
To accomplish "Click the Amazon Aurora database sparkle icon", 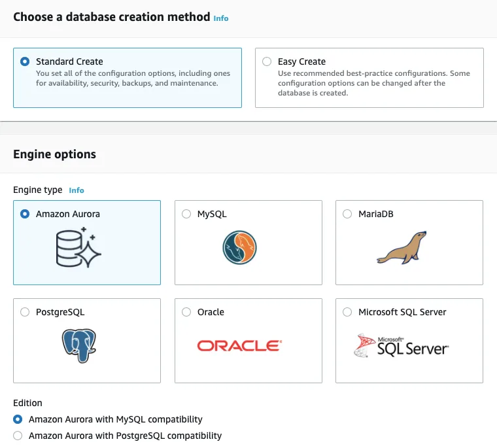I will click(x=78, y=247).
